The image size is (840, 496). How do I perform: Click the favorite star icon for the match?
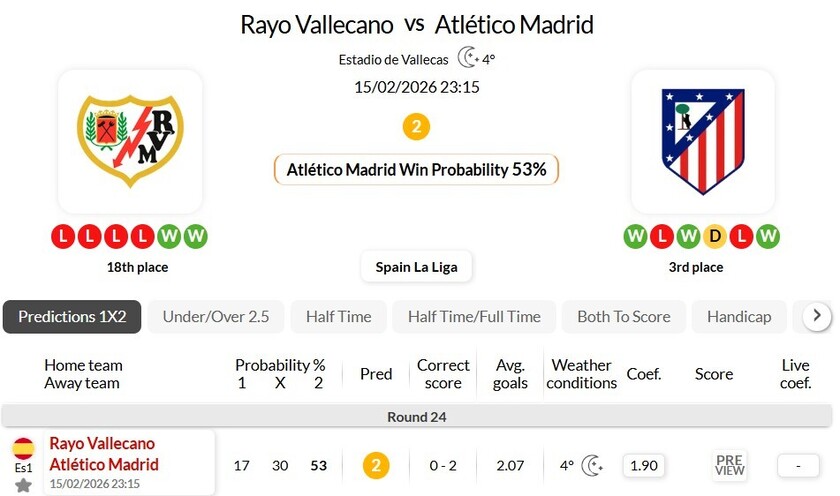pos(23,485)
